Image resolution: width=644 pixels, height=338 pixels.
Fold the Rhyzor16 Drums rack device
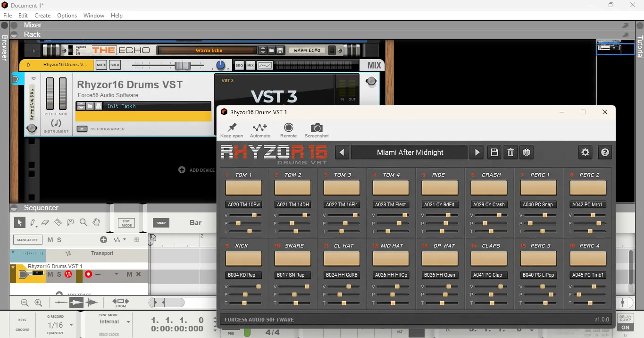tap(33, 79)
